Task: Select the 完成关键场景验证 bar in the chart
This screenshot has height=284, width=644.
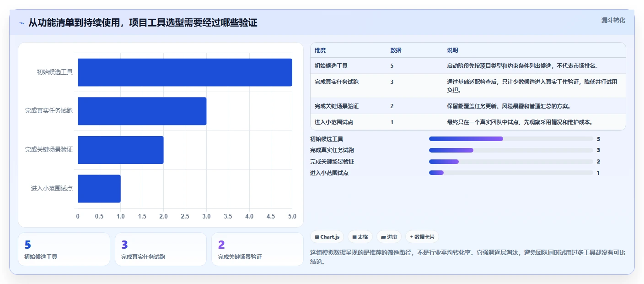Action: pos(120,150)
